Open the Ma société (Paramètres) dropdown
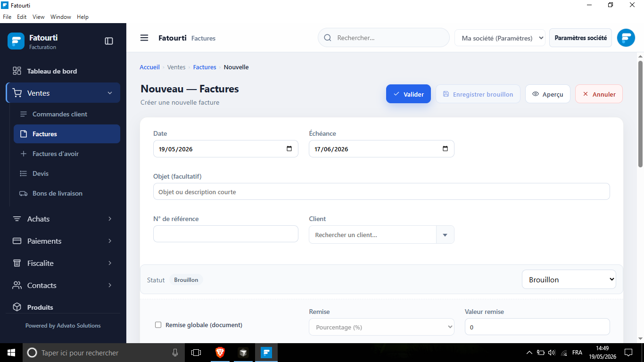 click(500, 38)
